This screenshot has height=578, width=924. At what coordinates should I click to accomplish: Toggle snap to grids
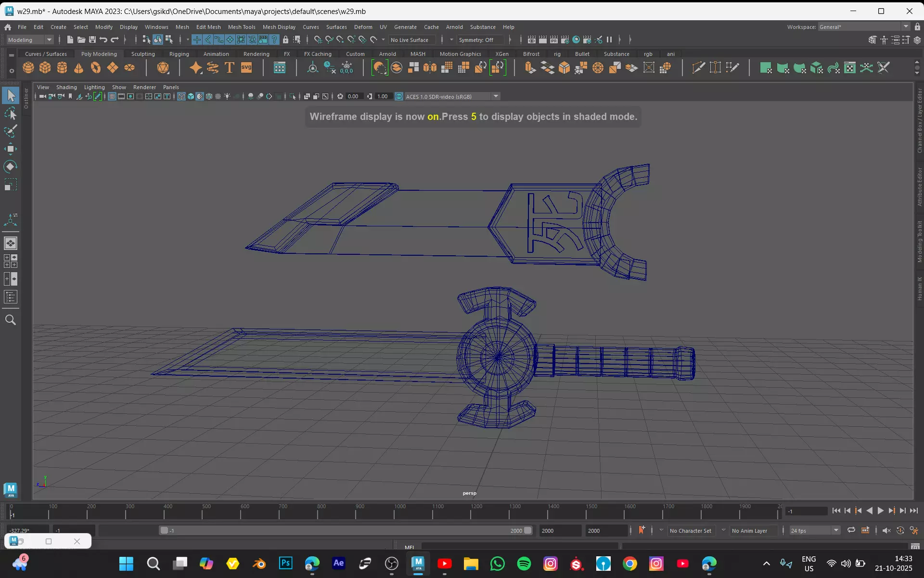tap(318, 40)
